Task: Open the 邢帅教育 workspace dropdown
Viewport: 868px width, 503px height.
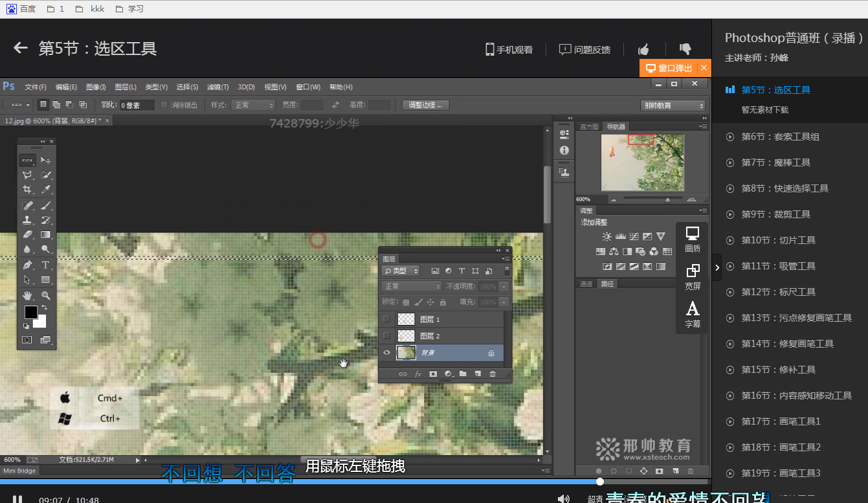Action: point(673,106)
